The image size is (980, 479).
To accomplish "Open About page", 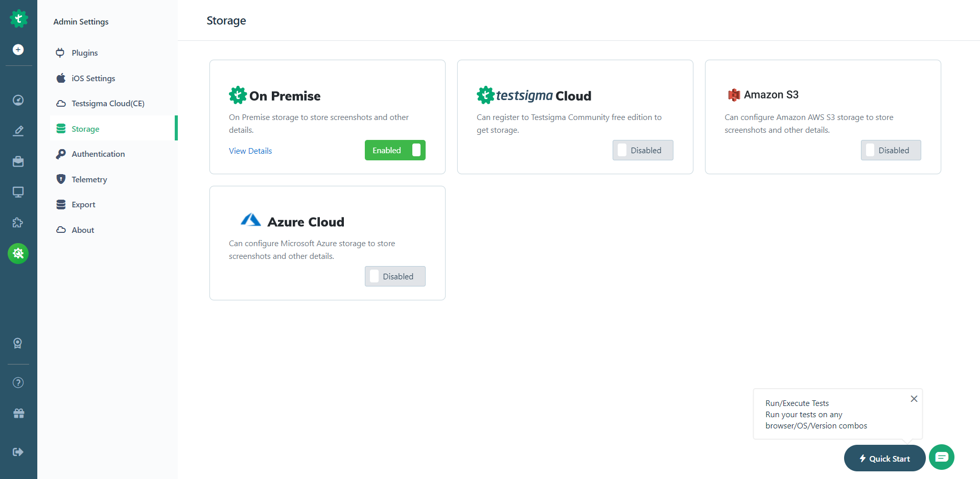I will tap(113, 230).
